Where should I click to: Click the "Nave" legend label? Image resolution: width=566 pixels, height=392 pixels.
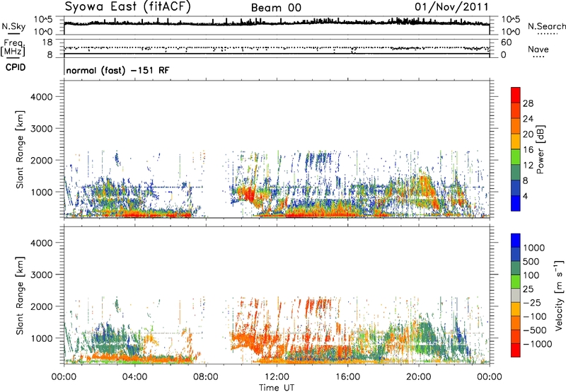pos(538,50)
